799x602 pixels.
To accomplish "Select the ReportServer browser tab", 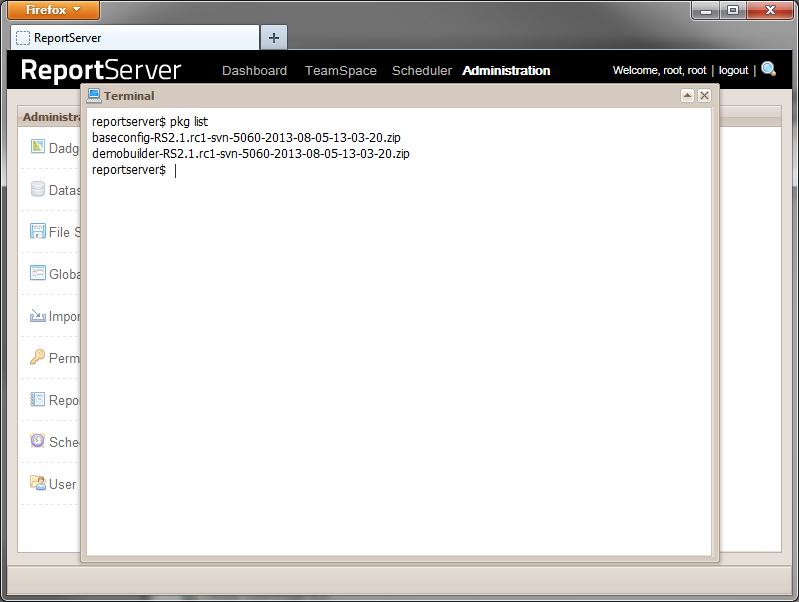I will point(135,38).
